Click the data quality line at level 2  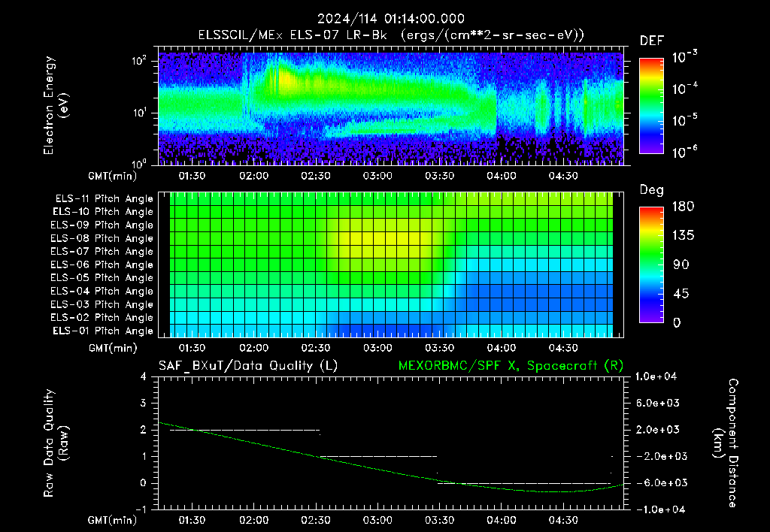244,430
